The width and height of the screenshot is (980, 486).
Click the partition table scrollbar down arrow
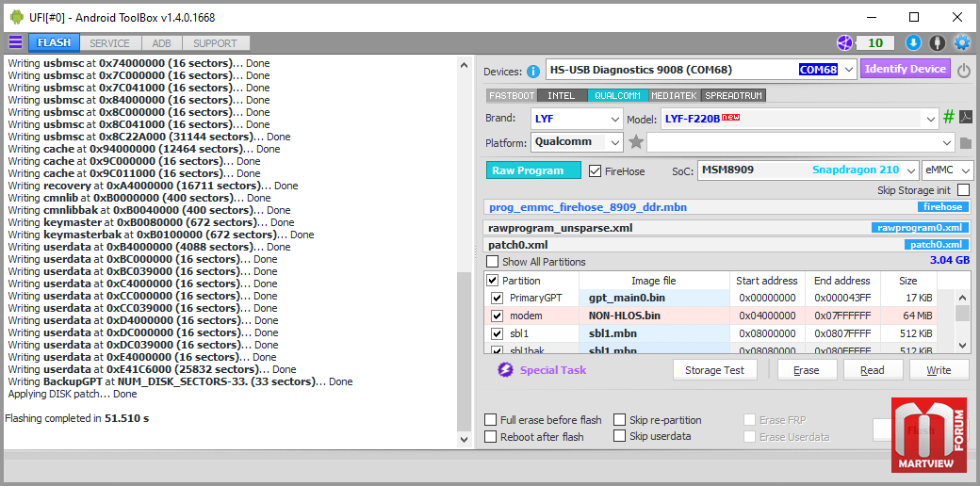pyautogui.click(x=962, y=344)
